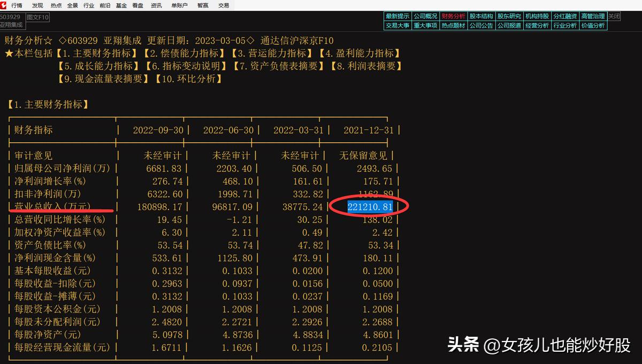The height and width of the screenshot is (364, 642).
Task: Switch to the 最新提示 tab
Action: 398,17
